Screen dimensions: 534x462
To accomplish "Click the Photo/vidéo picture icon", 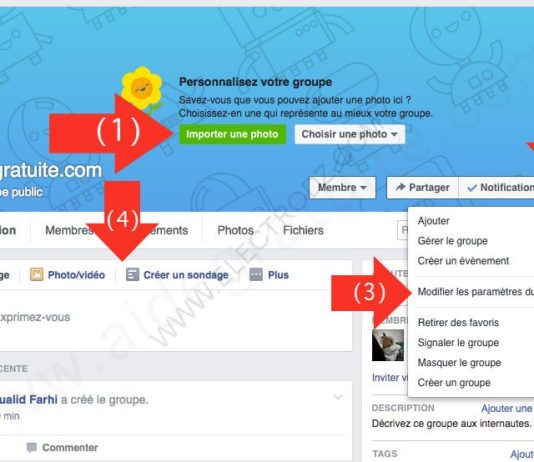I will coord(36,274).
